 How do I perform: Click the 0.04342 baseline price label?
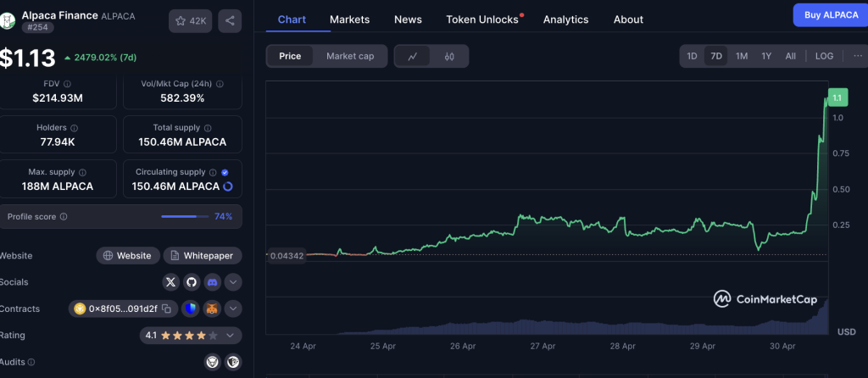click(x=286, y=256)
